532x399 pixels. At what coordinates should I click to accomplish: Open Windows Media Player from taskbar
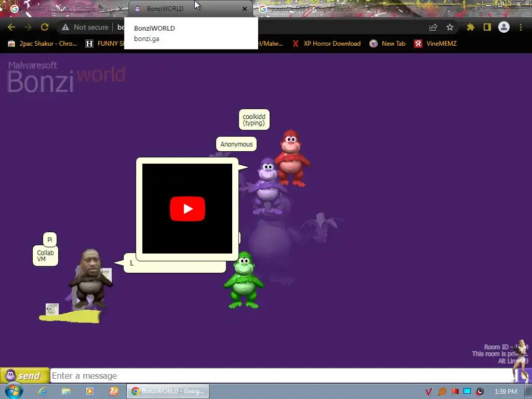90,391
